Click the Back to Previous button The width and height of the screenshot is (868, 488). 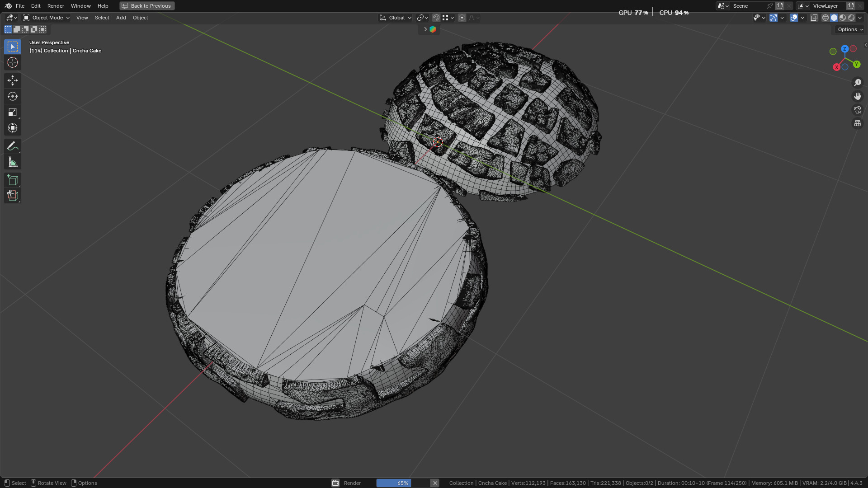point(147,6)
